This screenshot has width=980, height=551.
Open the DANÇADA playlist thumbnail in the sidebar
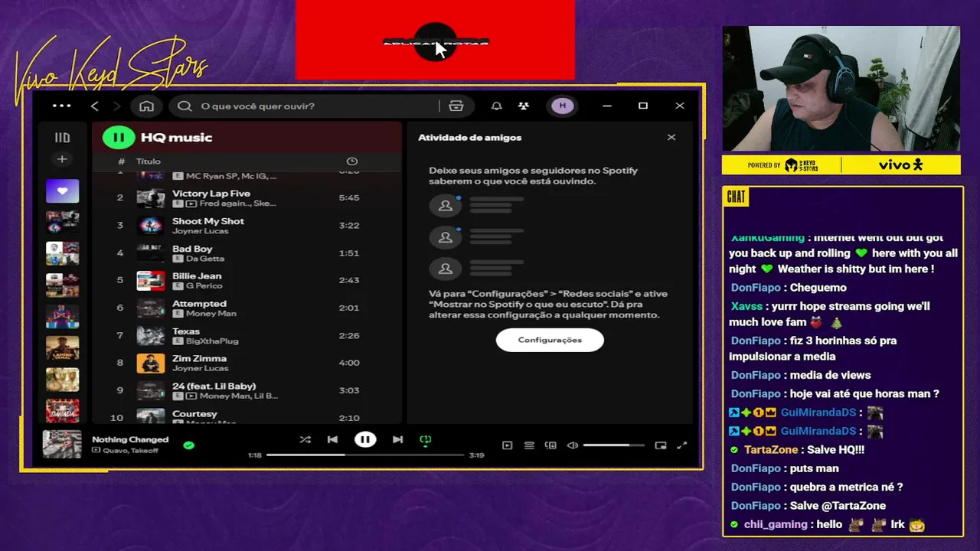pos(62,410)
